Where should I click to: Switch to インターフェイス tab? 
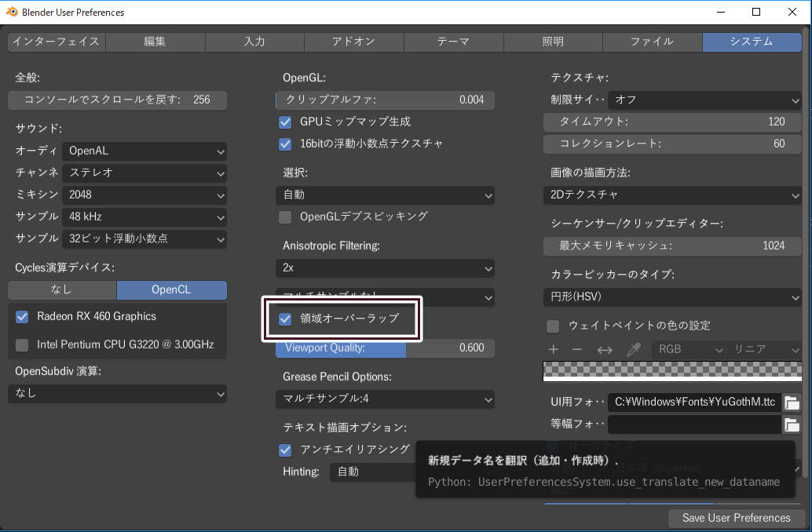coord(57,42)
